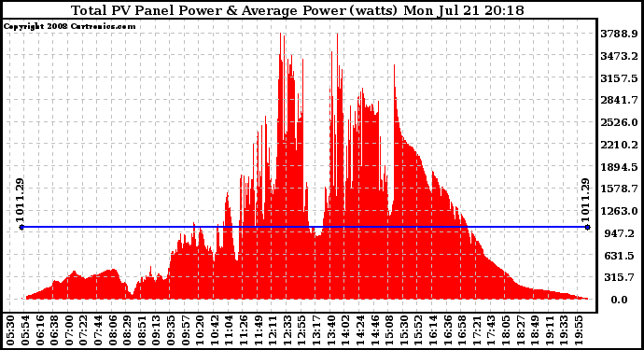
Task: Click the 11:26 time label
Action: 244,330
